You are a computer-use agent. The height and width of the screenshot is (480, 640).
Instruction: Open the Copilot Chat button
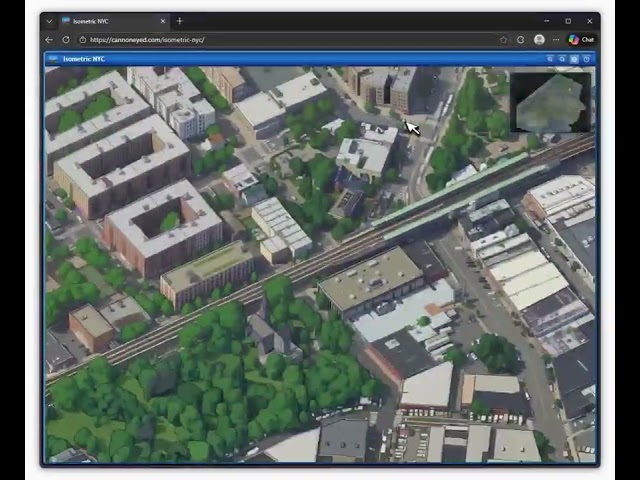[581, 40]
